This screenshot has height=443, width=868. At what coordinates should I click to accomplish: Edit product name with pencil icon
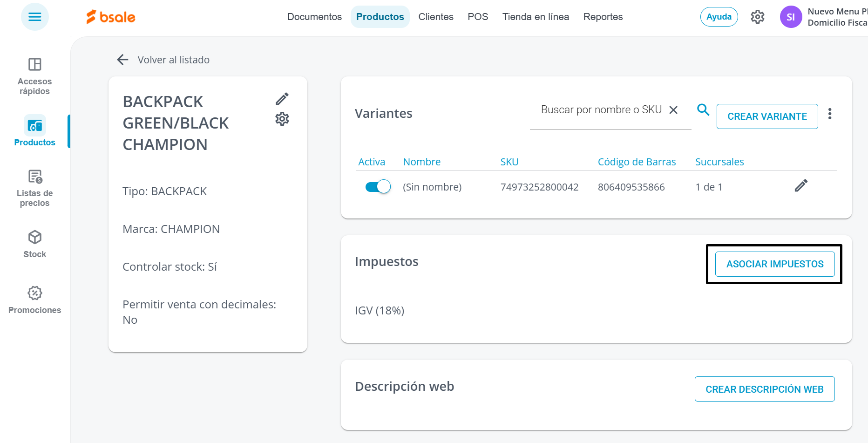(282, 99)
